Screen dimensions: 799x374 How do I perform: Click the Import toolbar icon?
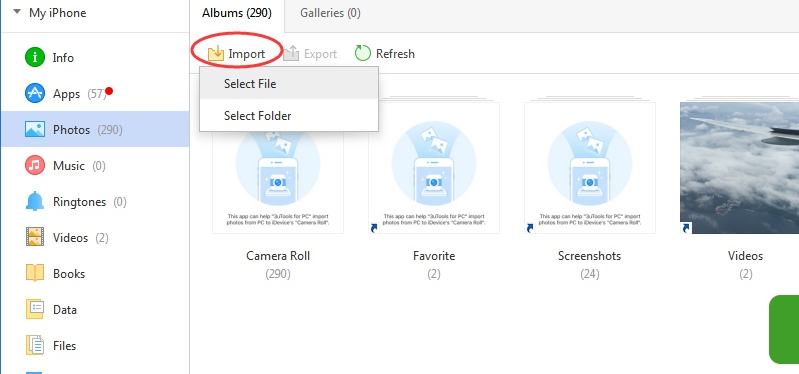(x=216, y=54)
